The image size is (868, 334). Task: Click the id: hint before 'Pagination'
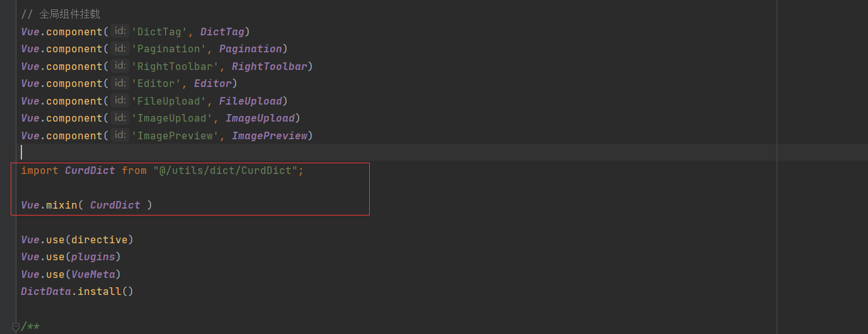(x=120, y=49)
